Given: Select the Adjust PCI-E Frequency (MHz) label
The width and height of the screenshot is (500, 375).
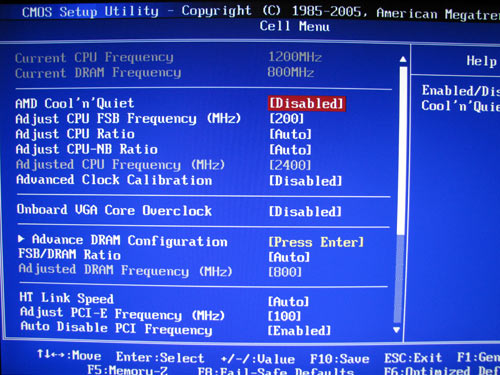Looking at the screenshot, I should click(x=122, y=314).
